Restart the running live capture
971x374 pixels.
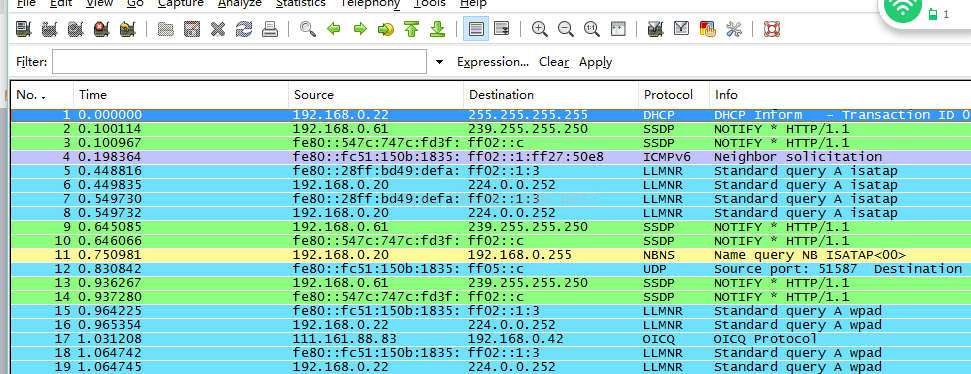point(128,29)
